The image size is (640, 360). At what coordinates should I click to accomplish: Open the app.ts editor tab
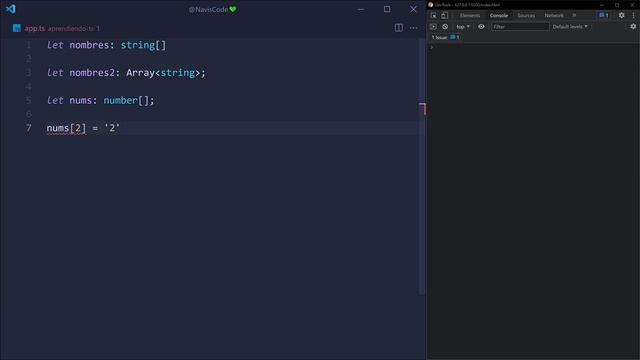pyautogui.click(x=56, y=28)
